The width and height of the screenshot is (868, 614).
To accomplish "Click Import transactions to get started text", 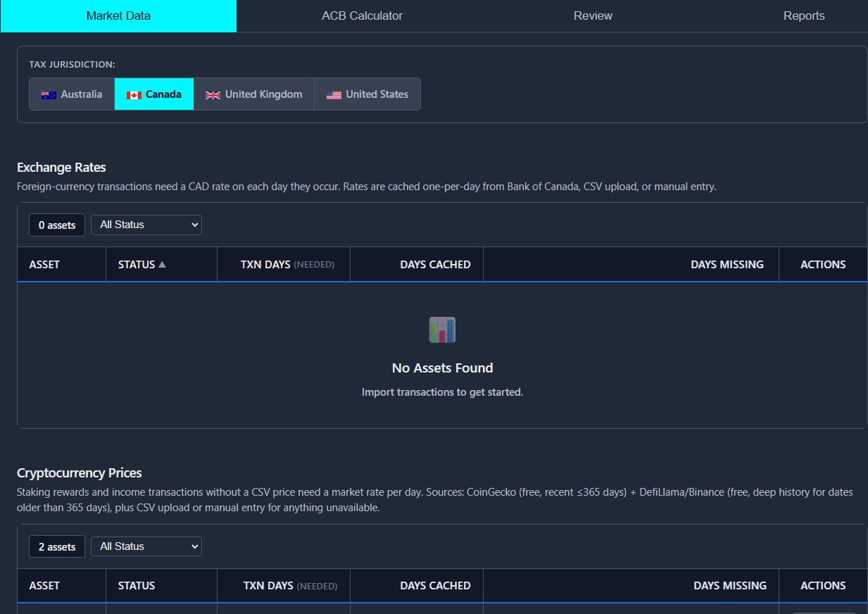I will (x=442, y=392).
